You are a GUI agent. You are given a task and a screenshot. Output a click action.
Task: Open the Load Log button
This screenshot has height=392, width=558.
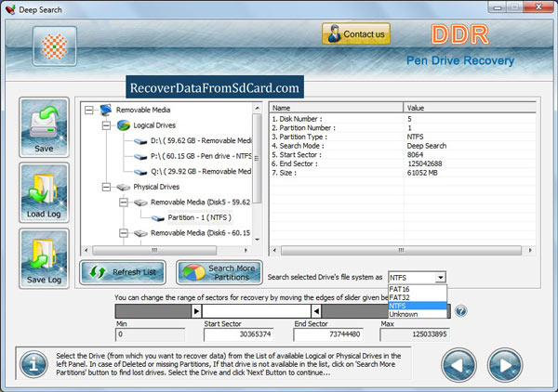pos(44,193)
